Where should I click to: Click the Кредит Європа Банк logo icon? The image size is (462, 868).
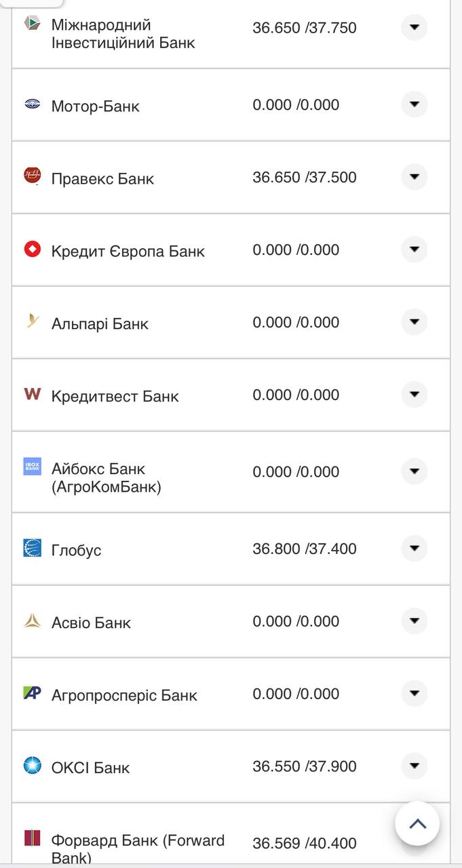[33, 249]
